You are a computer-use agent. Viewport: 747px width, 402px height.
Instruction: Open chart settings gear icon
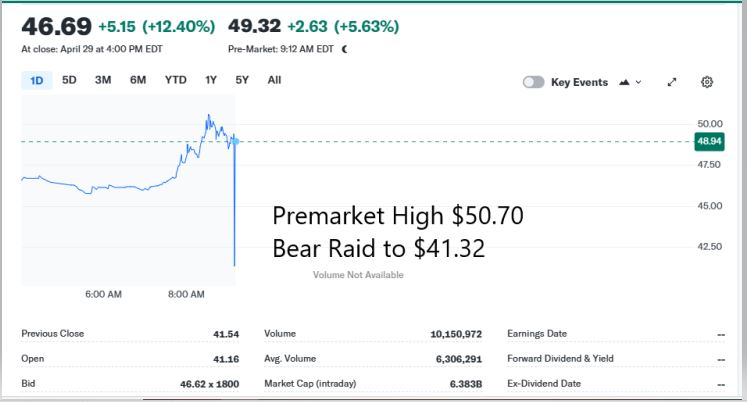(707, 82)
